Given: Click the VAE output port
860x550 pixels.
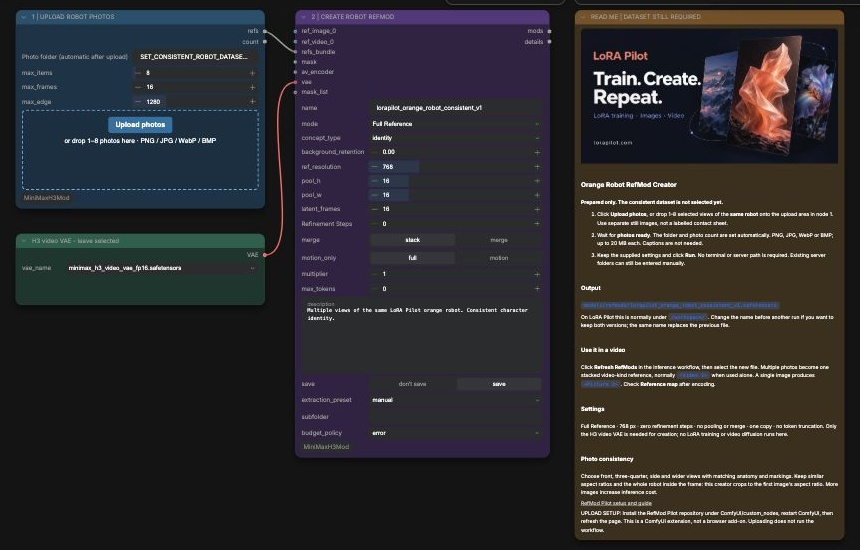Looking at the screenshot, I should point(265,254).
